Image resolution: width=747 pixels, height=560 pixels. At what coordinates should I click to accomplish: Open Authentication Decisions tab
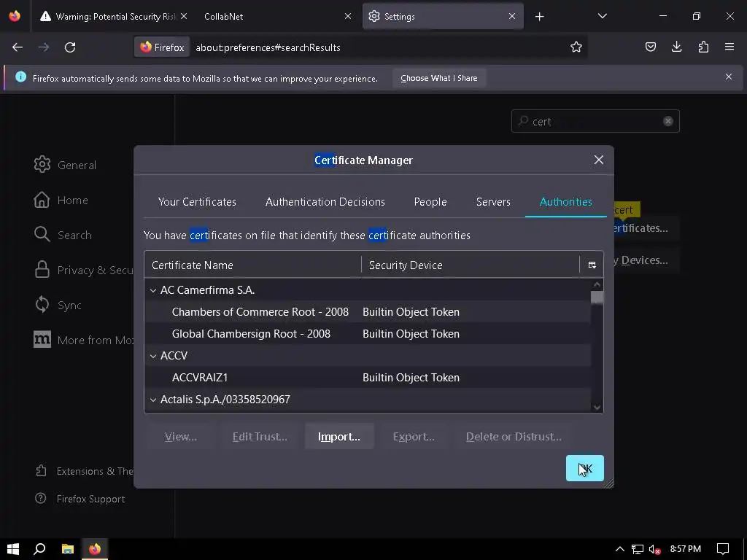tap(325, 202)
